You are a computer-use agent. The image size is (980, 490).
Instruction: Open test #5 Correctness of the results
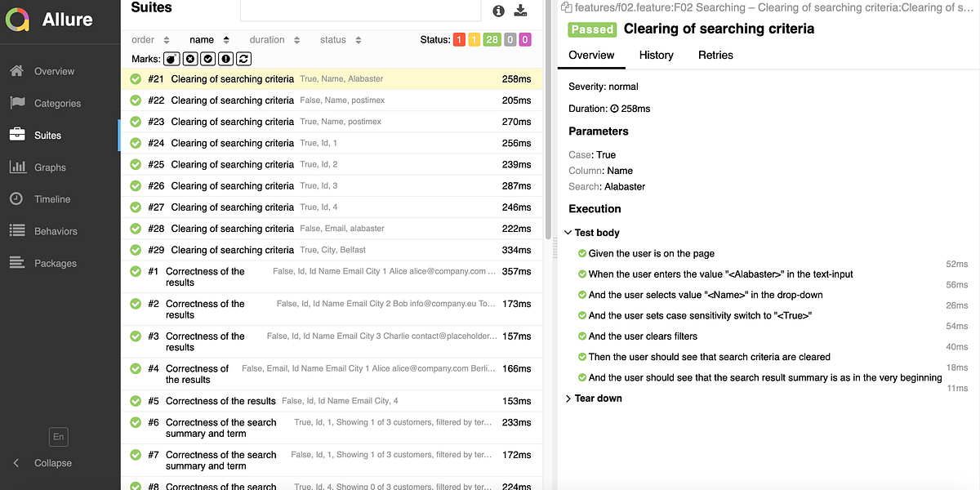pyautogui.click(x=332, y=401)
